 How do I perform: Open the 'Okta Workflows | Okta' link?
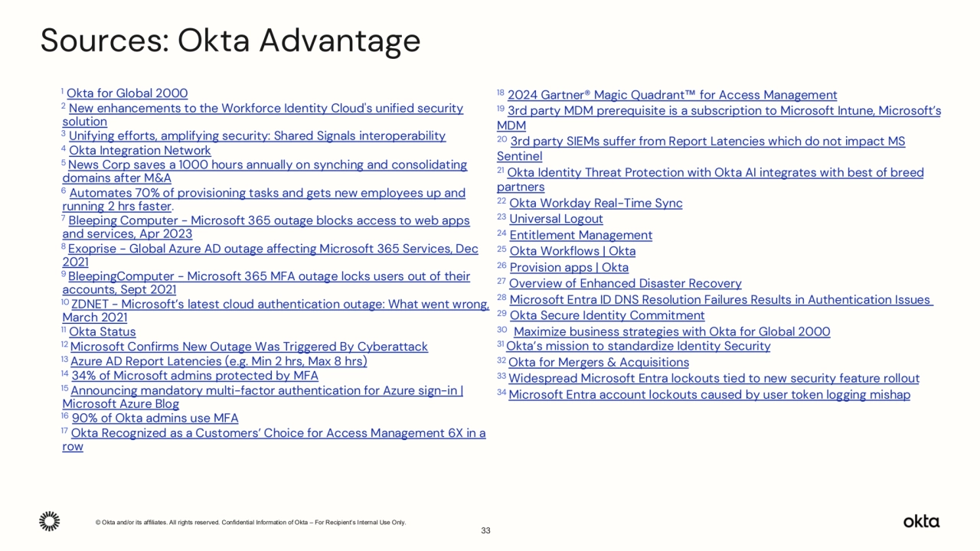573,251
